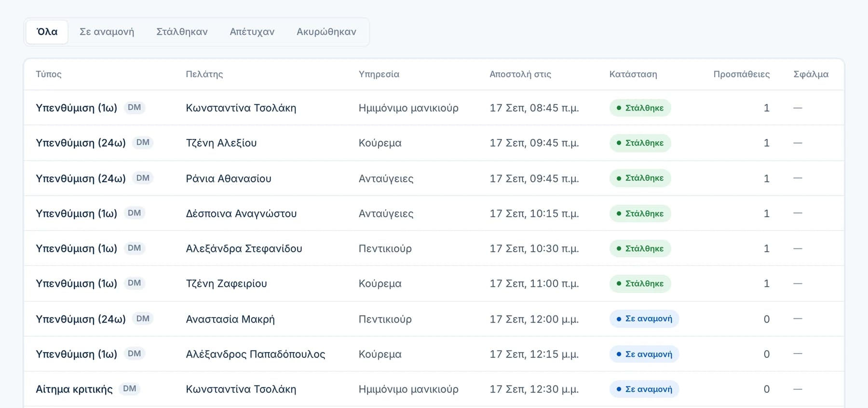The image size is (868, 408).
Task: Click the Αποστολή στις column header
Action: (x=520, y=74)
